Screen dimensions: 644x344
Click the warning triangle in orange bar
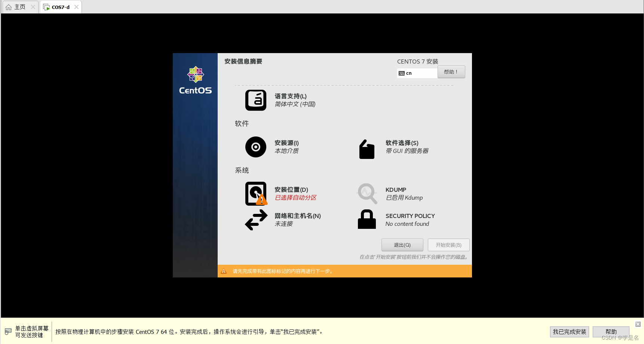[224, 271]
